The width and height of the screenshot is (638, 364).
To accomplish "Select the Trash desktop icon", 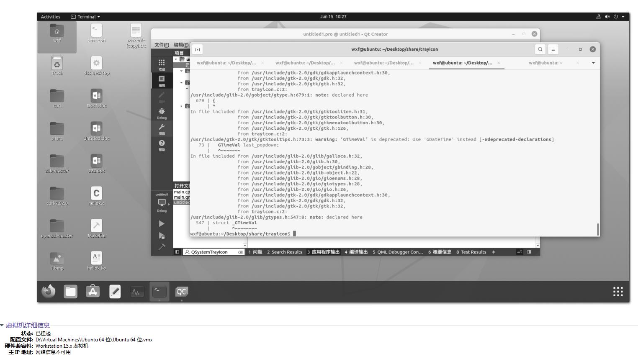I will (x=57, y=66).
